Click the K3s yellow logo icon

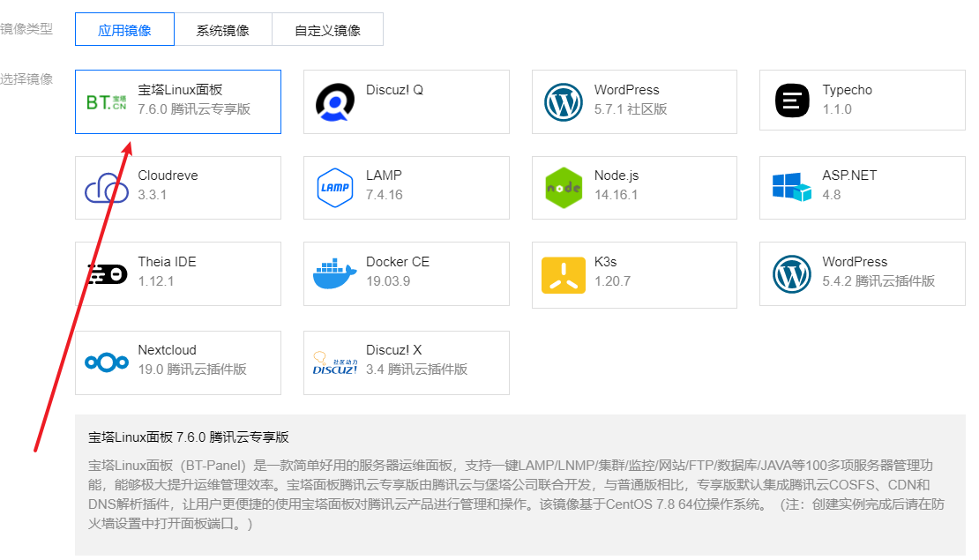(564, 274)
